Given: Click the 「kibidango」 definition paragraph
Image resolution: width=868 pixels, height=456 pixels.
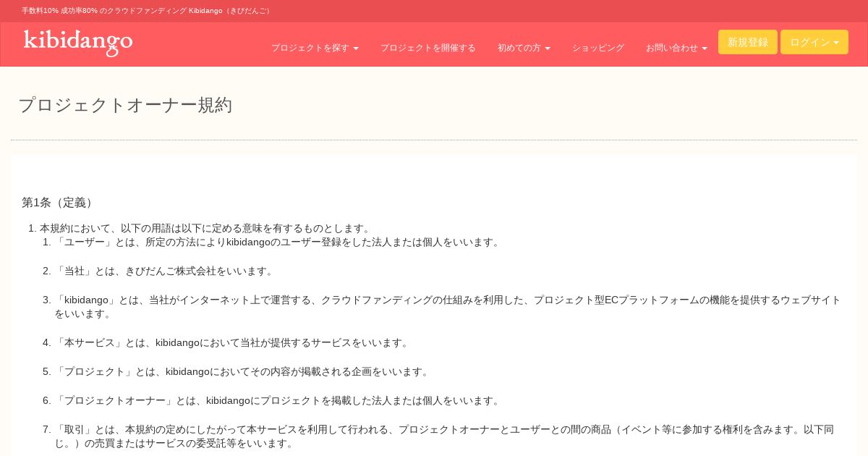Looking at the screenshot, I should 448,307.
